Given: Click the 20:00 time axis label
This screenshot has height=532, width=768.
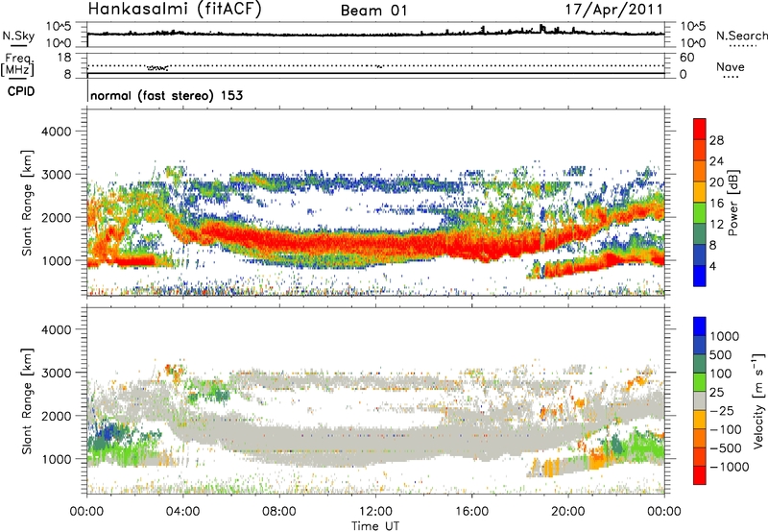Looking at the screenshot, I should pyautogui.click(x=568, y=512).
